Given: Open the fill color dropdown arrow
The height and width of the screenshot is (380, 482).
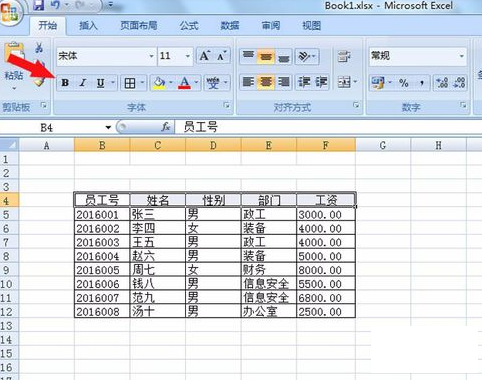Looking at the screenshot, I should pos(171,83).
